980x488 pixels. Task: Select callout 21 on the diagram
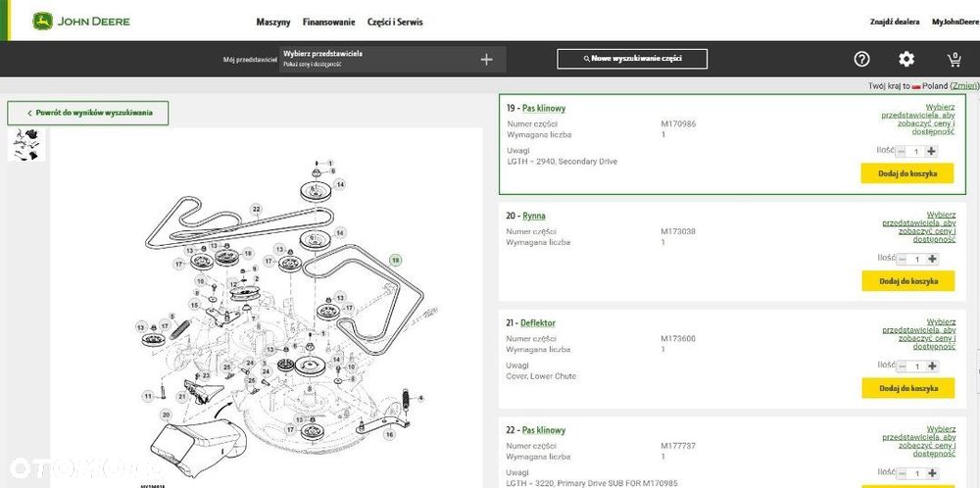(182, 396)
